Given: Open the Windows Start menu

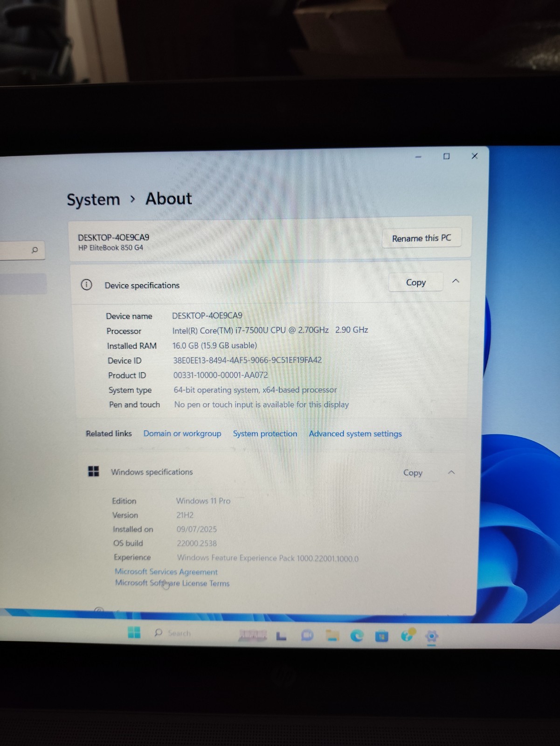Looking at the screenshot, I should pyautogui.click(x=134, y=632).
